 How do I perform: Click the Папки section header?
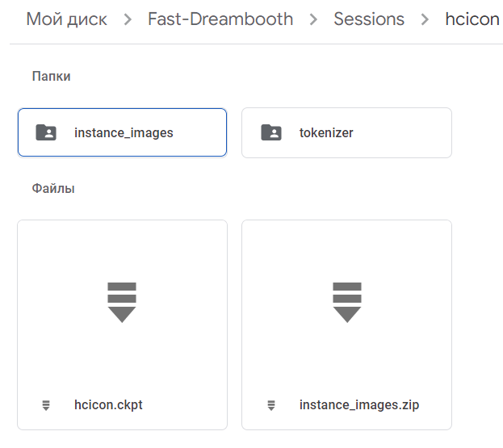pos(51,76)
